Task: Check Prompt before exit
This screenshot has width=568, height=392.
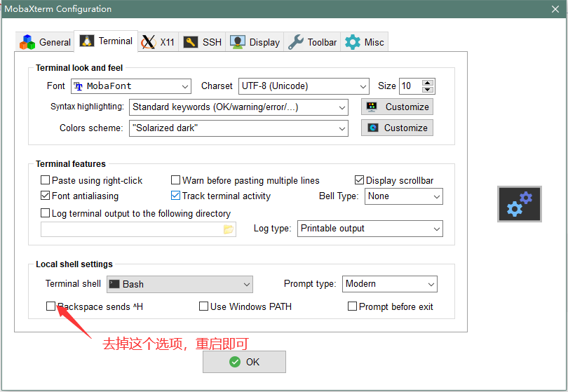Action: (352, 306)
